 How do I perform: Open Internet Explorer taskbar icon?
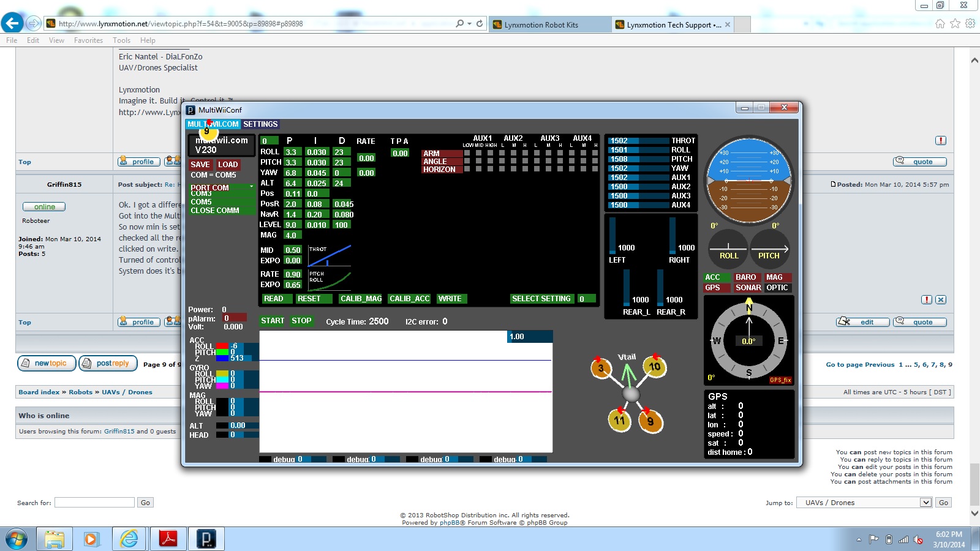[129, 539]
